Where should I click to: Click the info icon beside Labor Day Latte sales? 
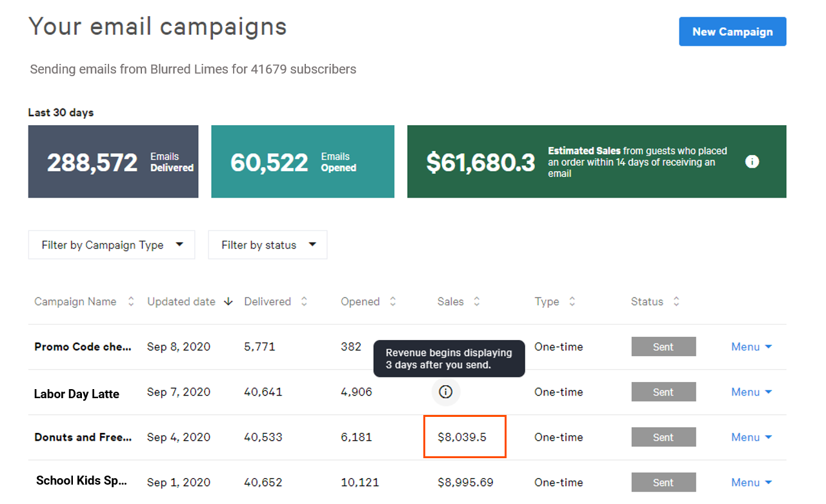click(446, 392)
